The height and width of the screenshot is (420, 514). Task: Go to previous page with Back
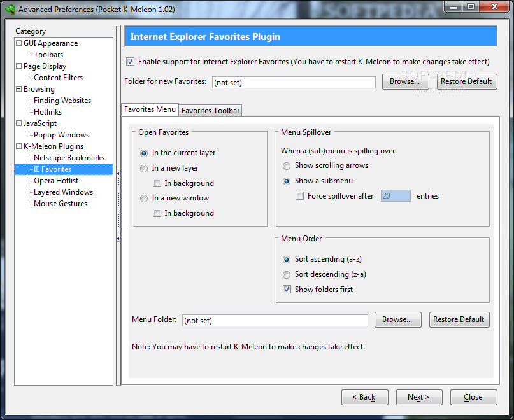coord(365,397)
